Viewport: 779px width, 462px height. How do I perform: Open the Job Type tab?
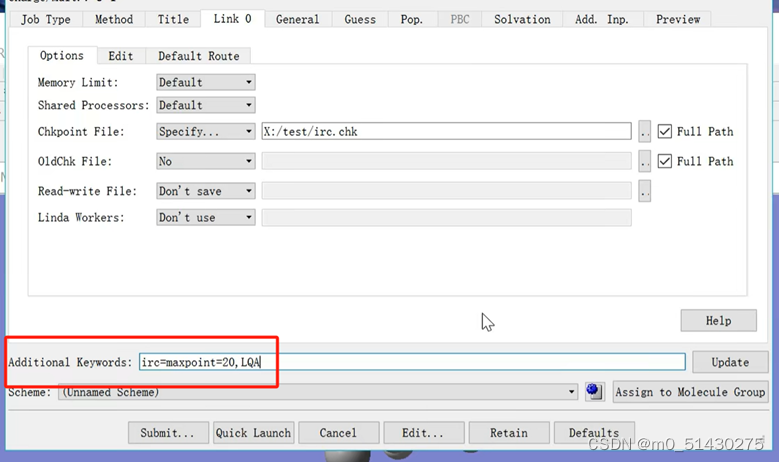(x=46, y=19)
